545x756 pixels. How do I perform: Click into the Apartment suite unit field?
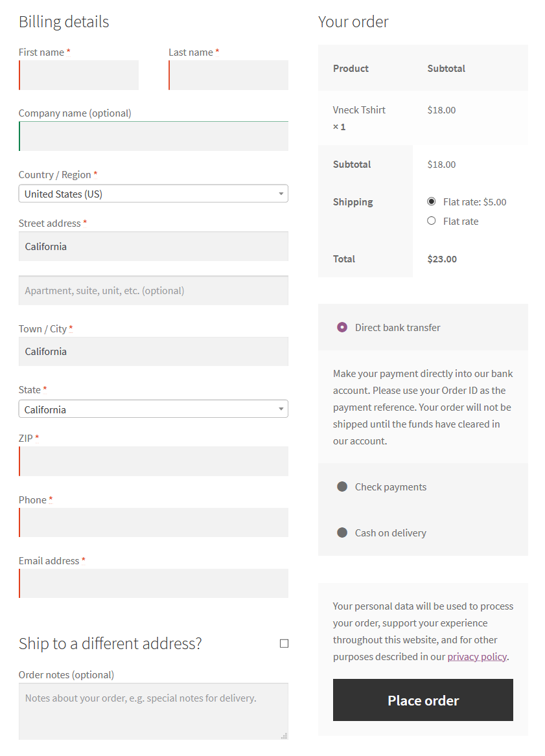[x=153, y=290]
